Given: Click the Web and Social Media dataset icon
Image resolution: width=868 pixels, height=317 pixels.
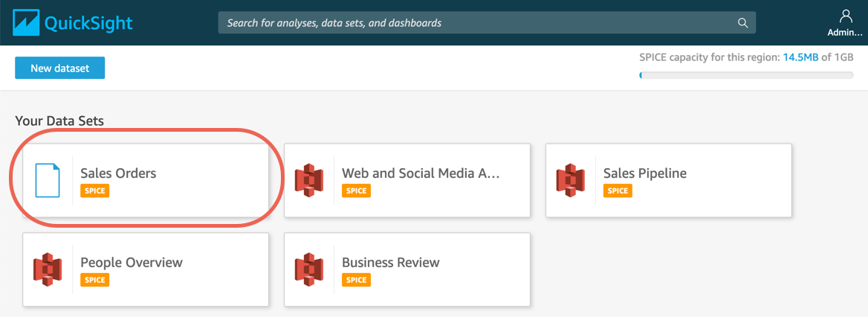Looking at the screenshot, I should pyautogui.click(x=309, y=180).
